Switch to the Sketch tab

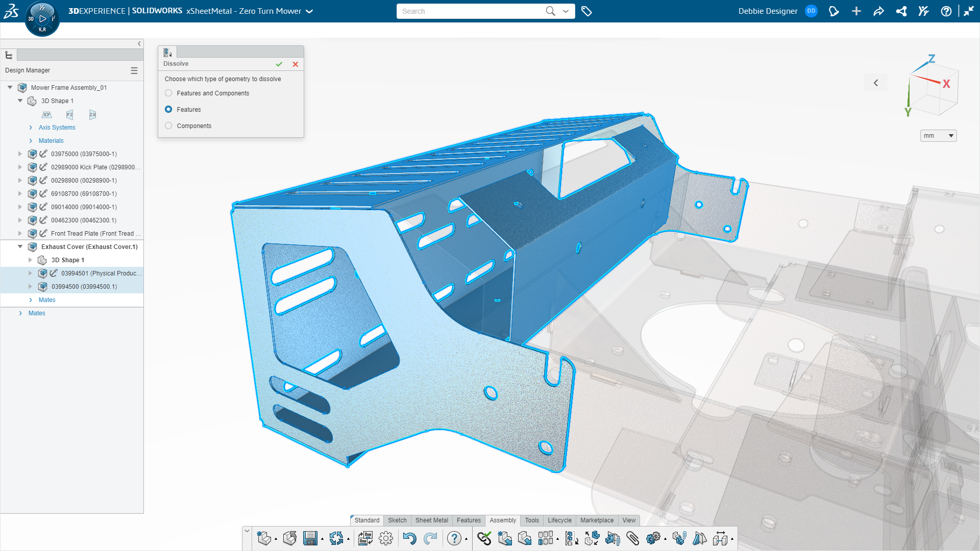(397, 520)
